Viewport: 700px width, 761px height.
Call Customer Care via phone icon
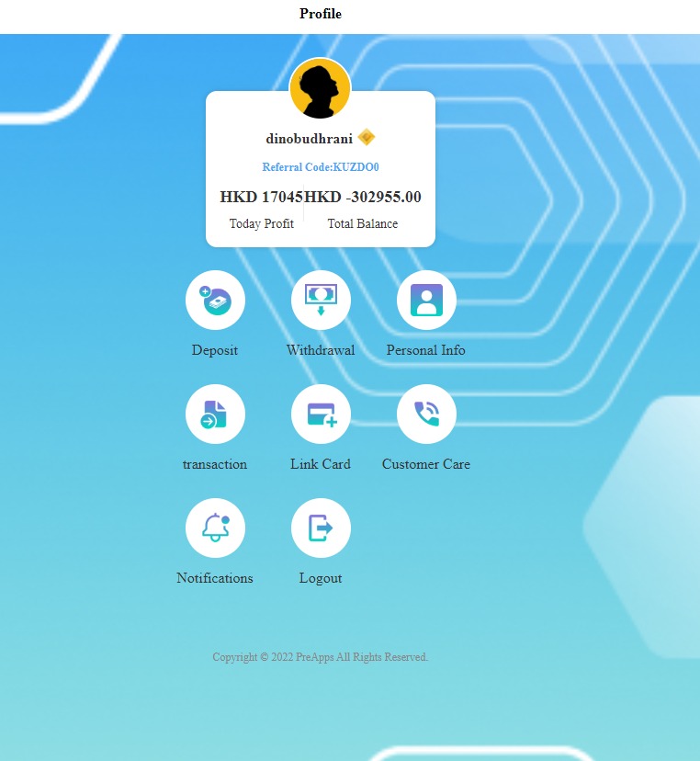[x=426, y=414]
